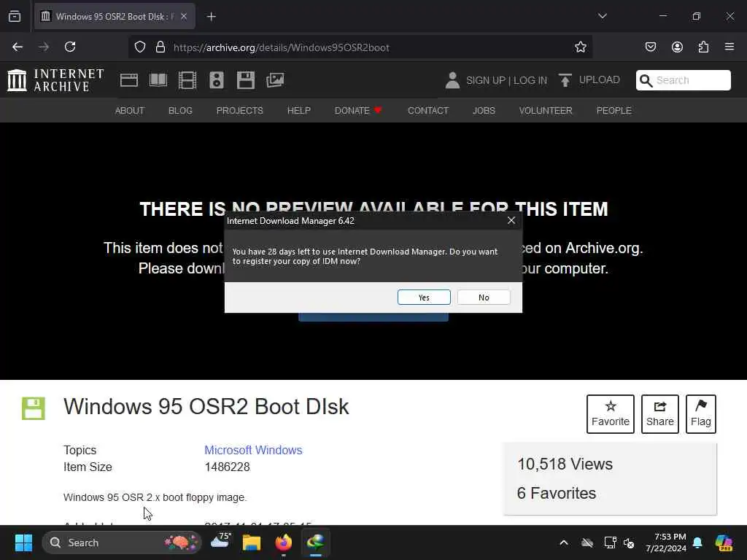The height and width of the screenshot is (560, 747).
Task: Close the Windows 95 OSR2 Boot Disk tab
Action: click(184, 16)
